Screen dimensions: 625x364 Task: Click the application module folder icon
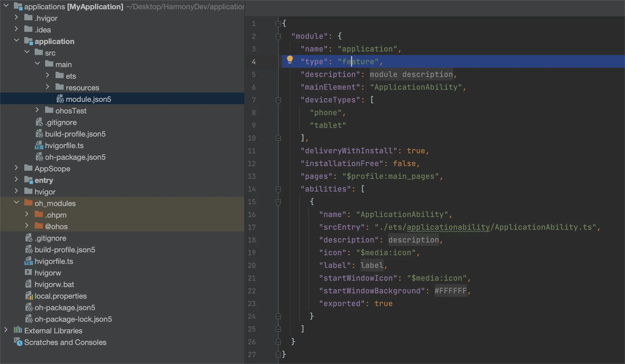click(x=28, y=41)
